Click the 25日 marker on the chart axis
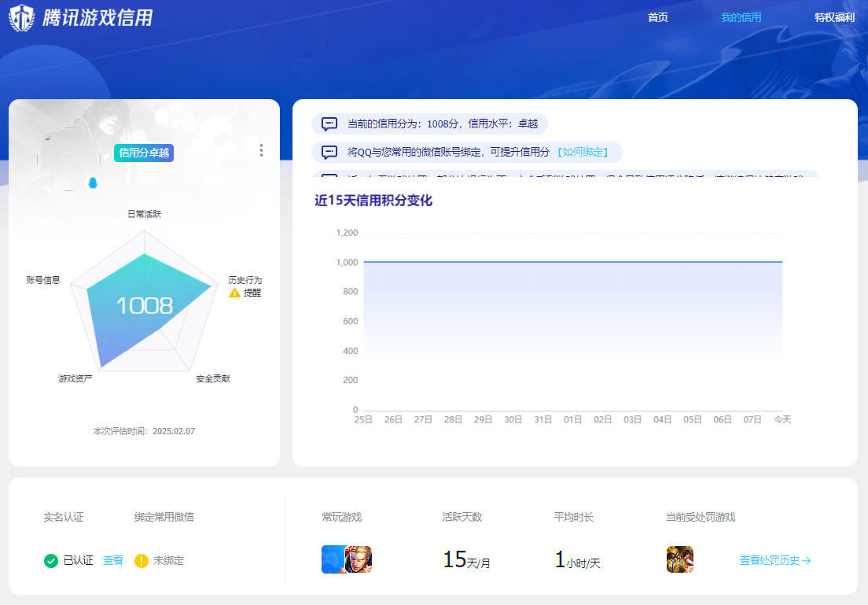868x605 pixels. coord(363,419)
